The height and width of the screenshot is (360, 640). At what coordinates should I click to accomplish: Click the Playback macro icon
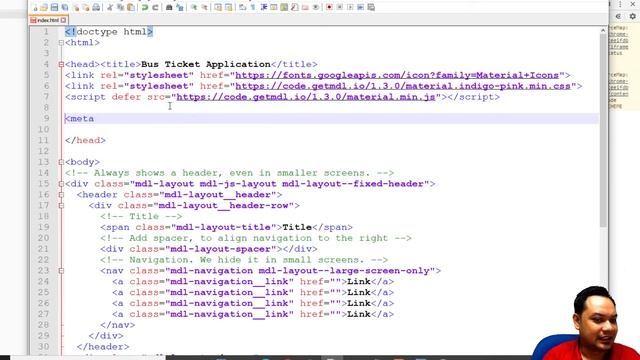[x=350, y=7]
